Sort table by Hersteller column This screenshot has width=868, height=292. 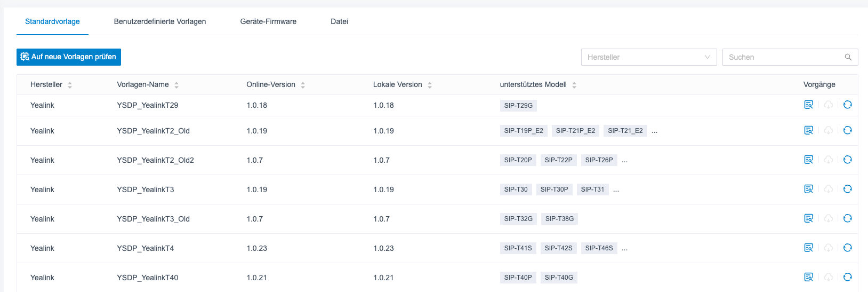pyautogui.click(x=70, y=85)
